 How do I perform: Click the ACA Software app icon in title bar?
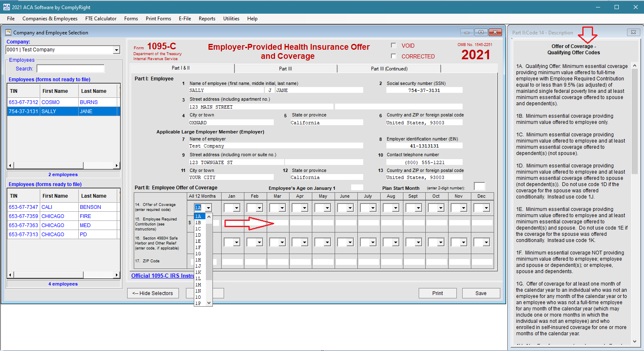tap(6, 7)
